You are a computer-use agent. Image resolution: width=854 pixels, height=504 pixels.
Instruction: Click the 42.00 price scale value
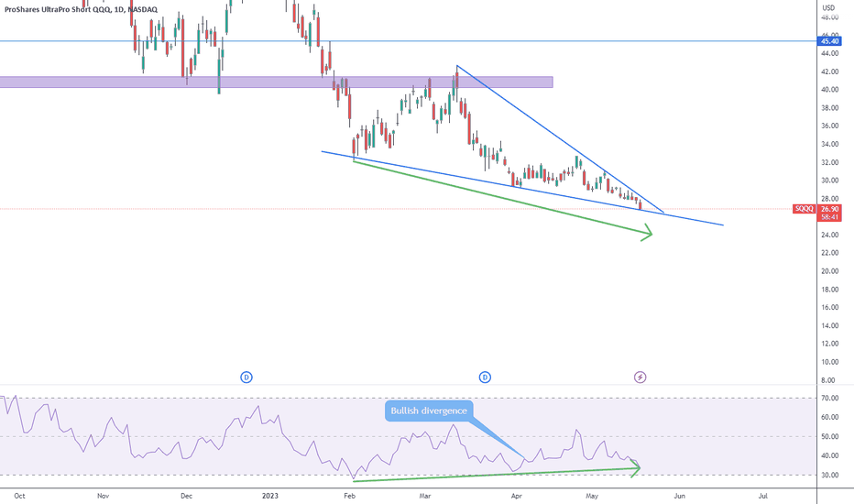coord(830,71)
